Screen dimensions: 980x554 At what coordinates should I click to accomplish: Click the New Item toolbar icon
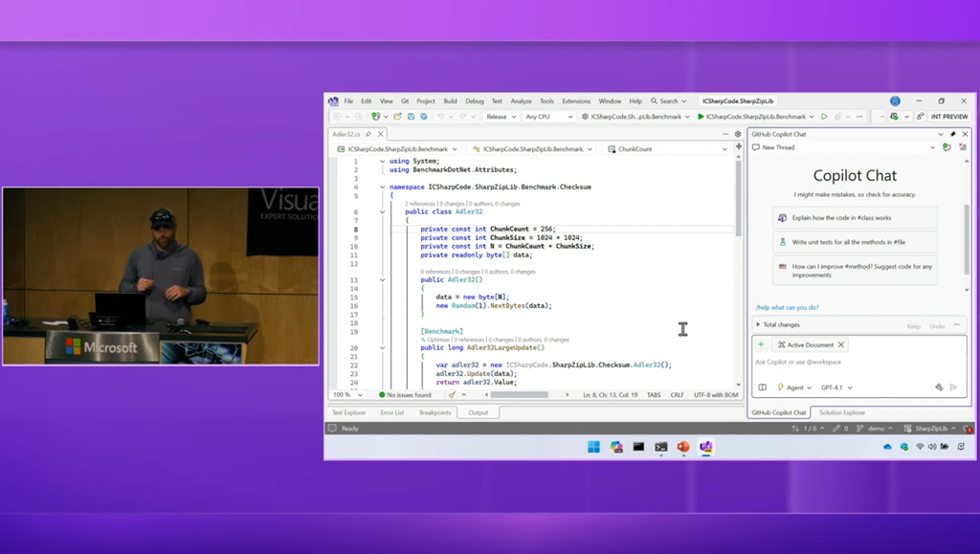[375, 117]
